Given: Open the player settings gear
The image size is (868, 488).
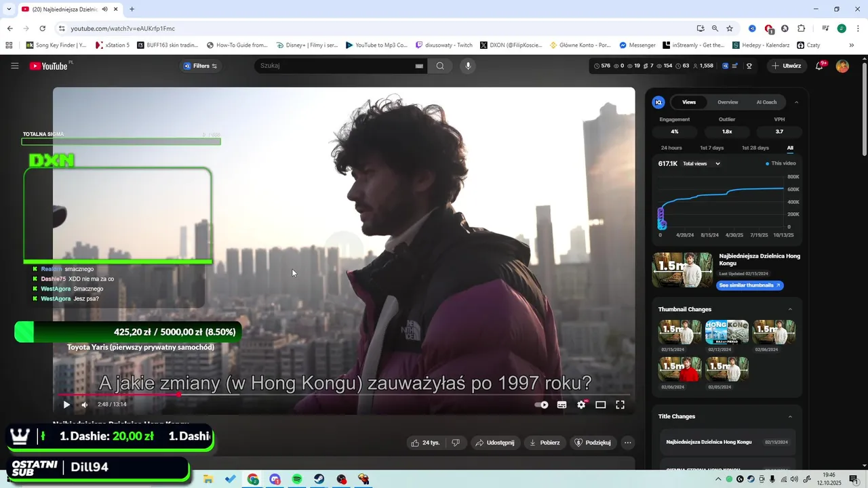Looking at the screenshot, I should pos(581,405).
